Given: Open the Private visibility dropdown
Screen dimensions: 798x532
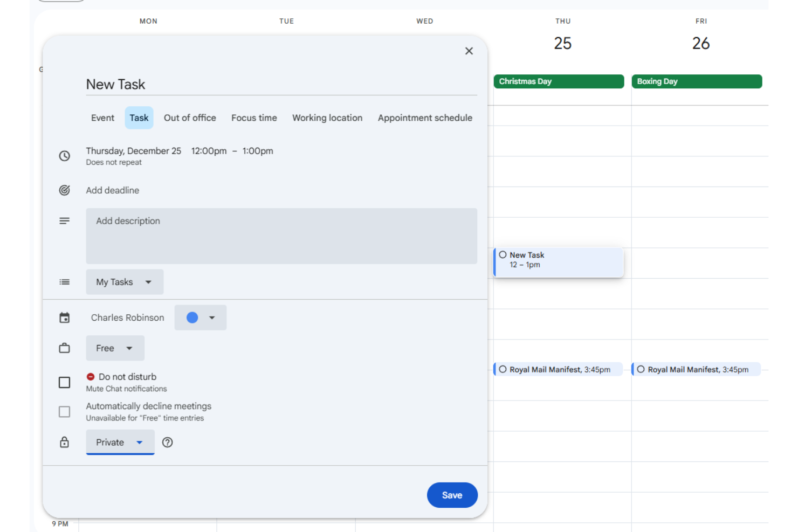Looking at the screenshot, I should click(x=120, y=442).
